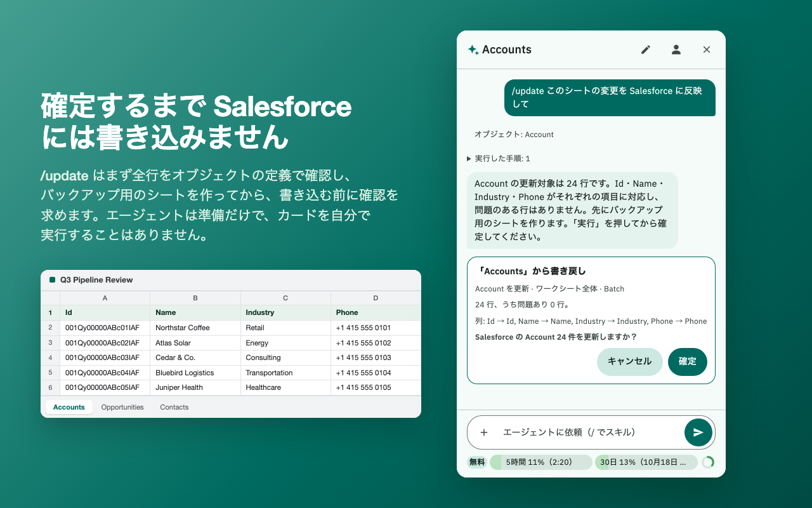Select row 2 header in spreadsheet

tap(50, 328)
